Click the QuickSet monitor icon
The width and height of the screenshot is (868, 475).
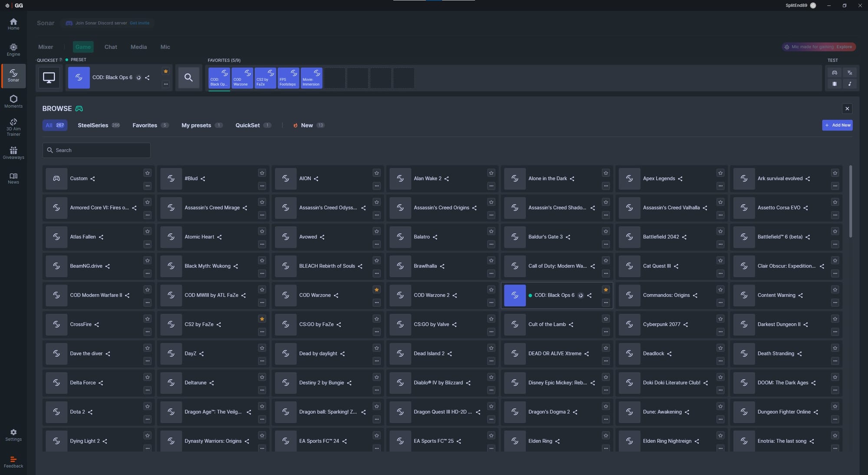pos(49,78)
